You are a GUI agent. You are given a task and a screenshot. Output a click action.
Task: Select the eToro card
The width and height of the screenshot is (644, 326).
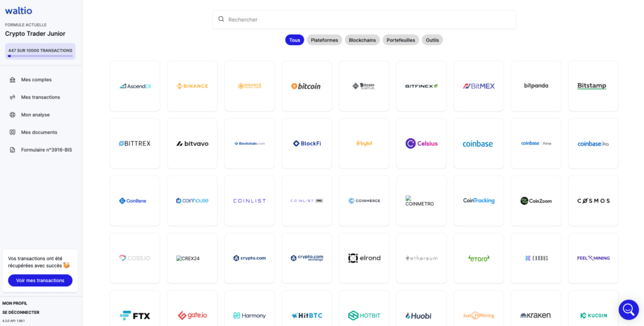[479, 258]
